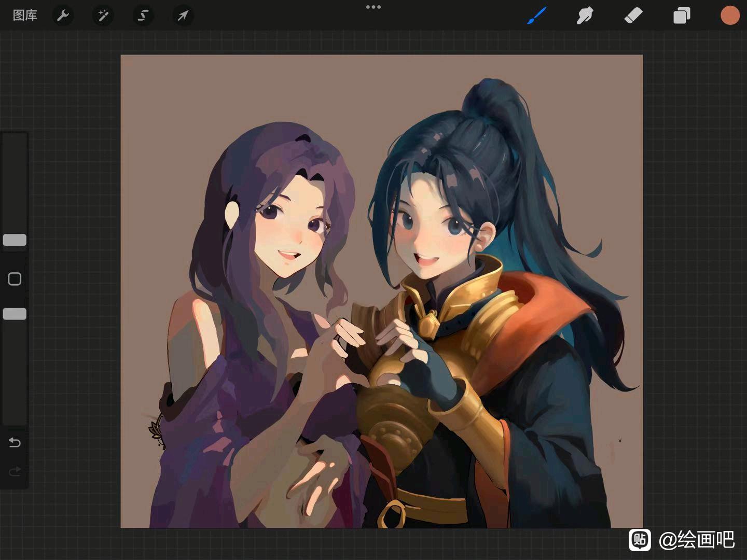This screenshot has height=560, width=747.
Task: Select the Eraser tool
Action: 633,16
